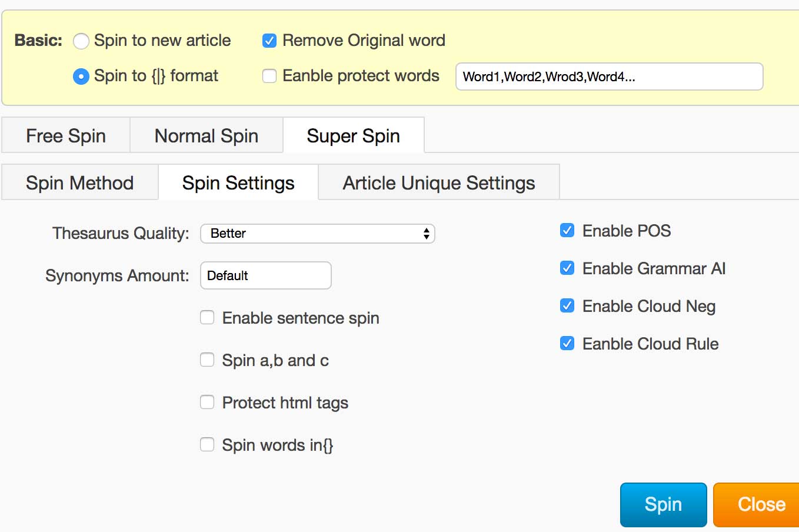Viewport: 799px width, 532px height.
Task: Open Article Unique Settings tab
Action: [x=439, y=183]
